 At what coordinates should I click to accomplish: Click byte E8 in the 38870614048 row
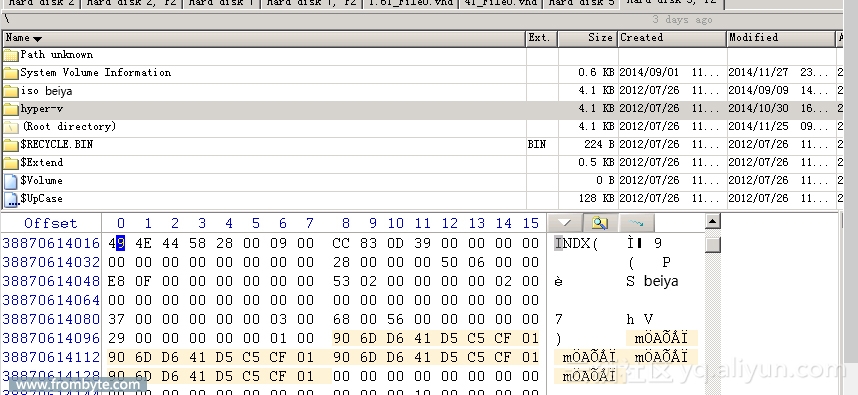click(x=116, y=281)
